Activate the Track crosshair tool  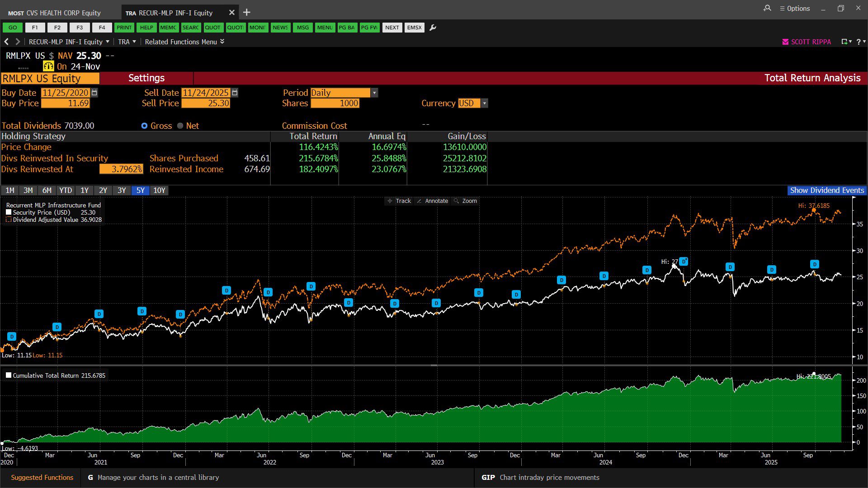point(399,201)
